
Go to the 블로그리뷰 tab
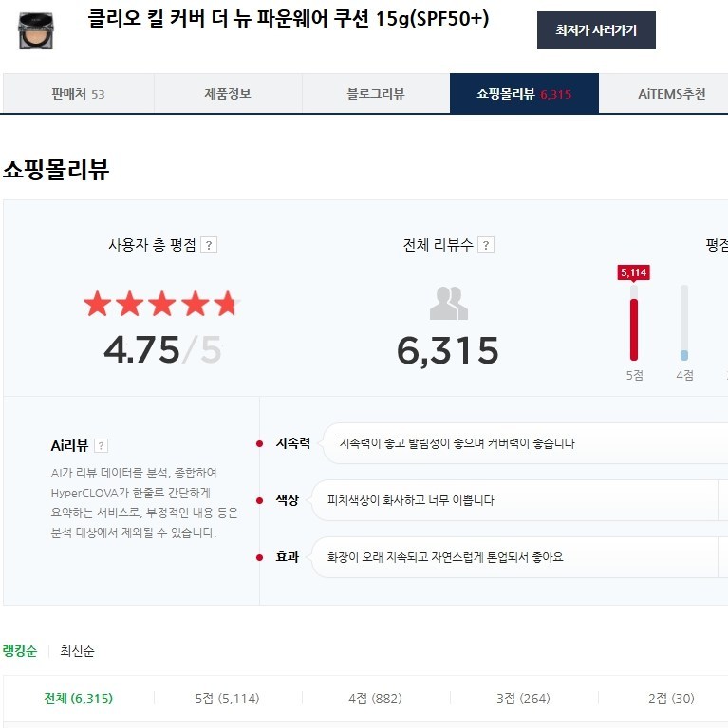click(x=376, y=94)
